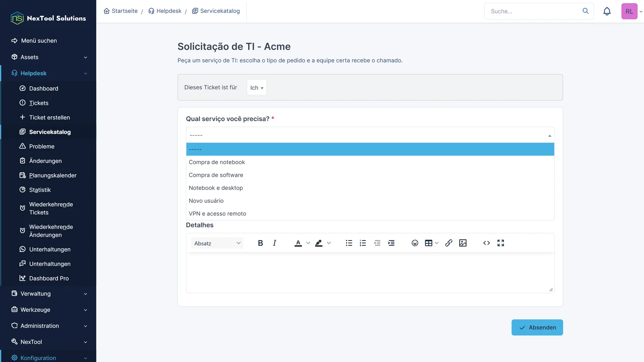Choose 'Compra de software' option
This screenshot has width=644, height=362.
click(370, 175)
